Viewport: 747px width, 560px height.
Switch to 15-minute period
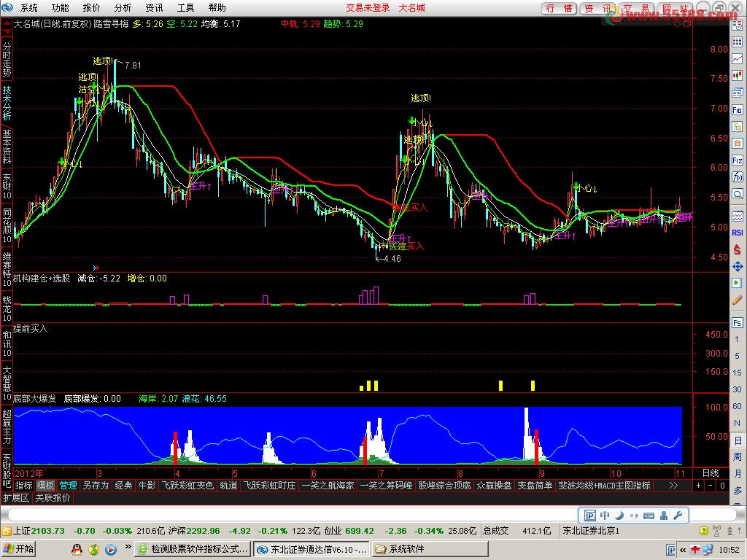[737, 373]
